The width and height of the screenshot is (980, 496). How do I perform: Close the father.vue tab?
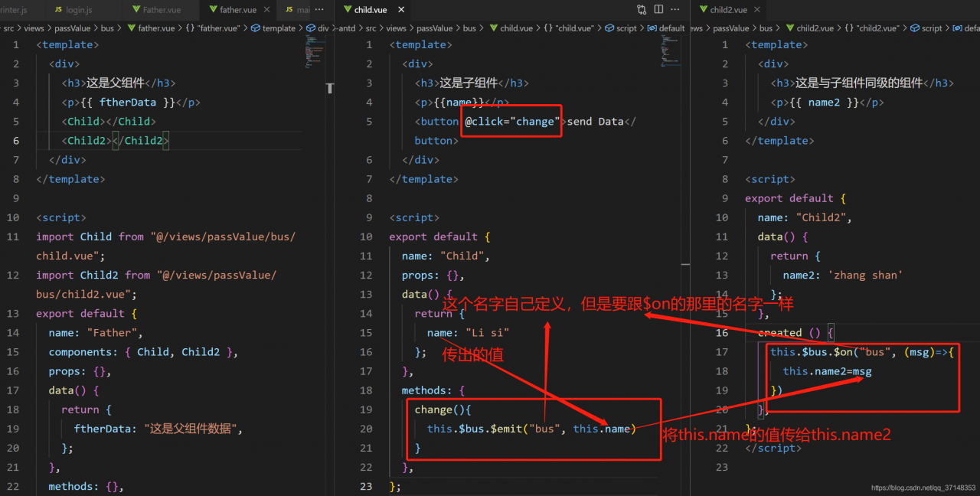pyautogui.click(x=266, y=10)
